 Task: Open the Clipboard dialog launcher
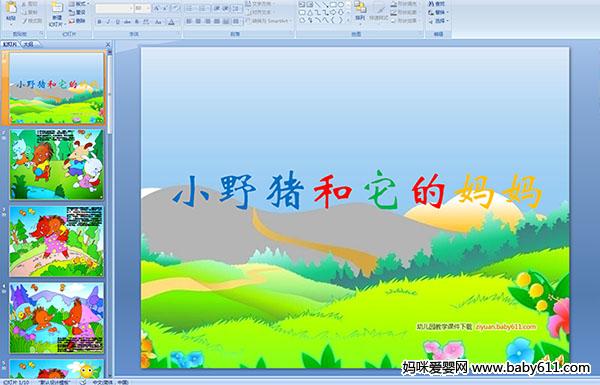coord(41,34)
